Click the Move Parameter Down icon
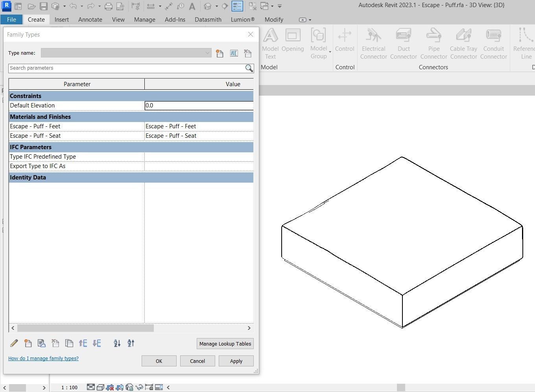 click(97, 343)
